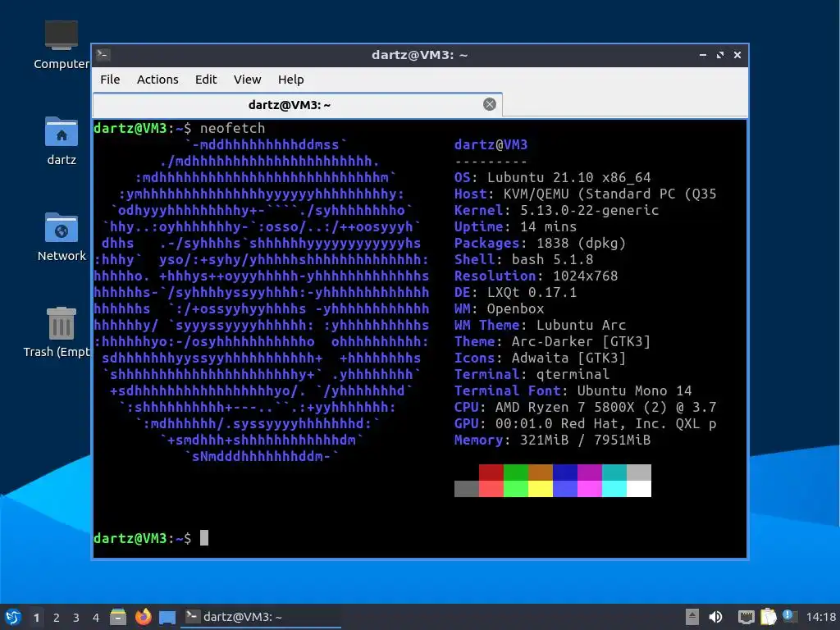Select the dartz@VM3 taskbar entry
Viewport: 840px width, 630px height.
[260, 617]
